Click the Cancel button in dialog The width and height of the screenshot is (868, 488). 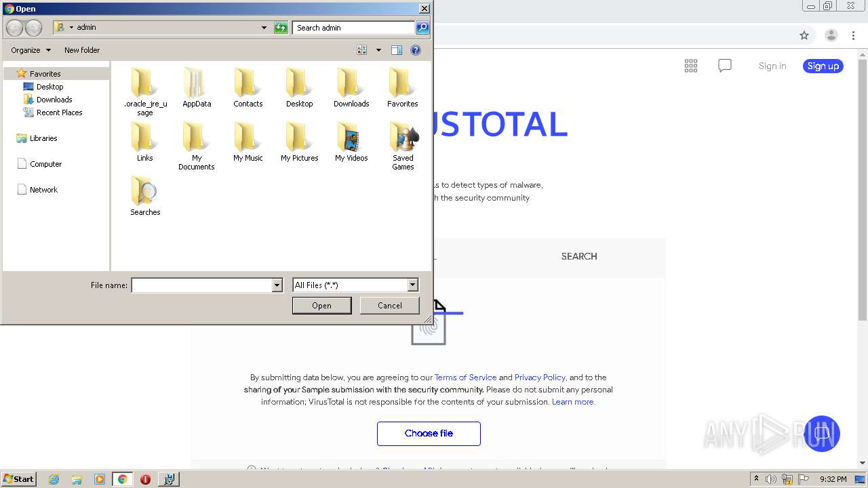(x=390, y=306)
